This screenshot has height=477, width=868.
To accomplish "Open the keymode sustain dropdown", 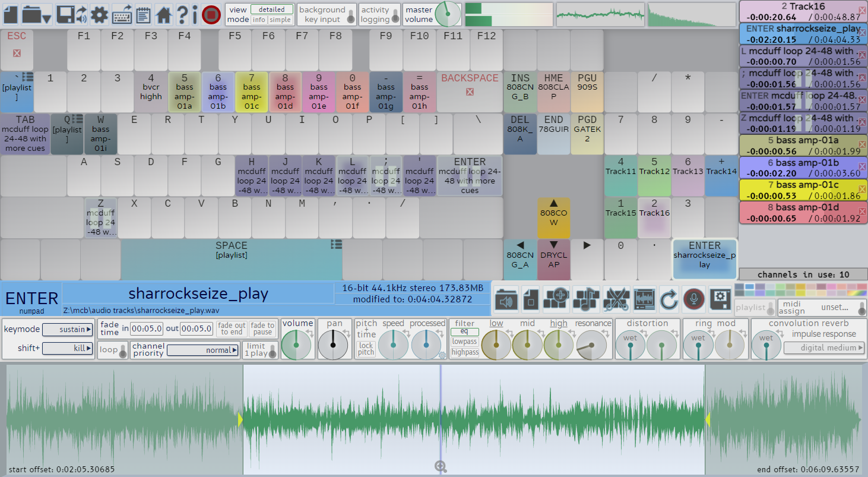I will click(x=68, y=329).
